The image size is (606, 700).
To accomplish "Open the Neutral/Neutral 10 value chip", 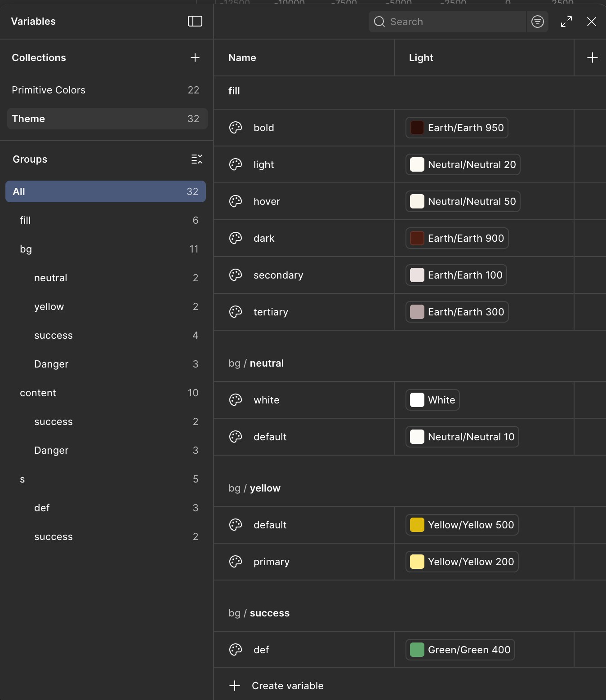I will click(x=462, y=437).
